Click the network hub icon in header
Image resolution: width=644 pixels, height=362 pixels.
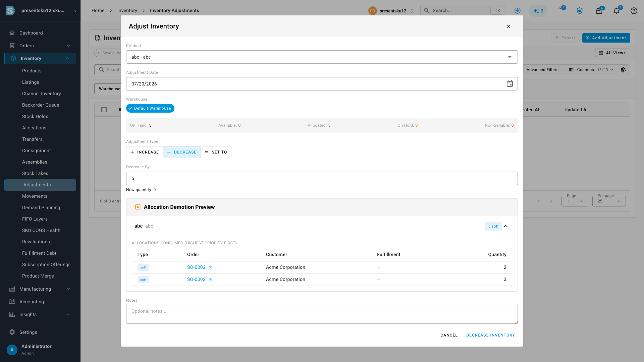[518, 11]
